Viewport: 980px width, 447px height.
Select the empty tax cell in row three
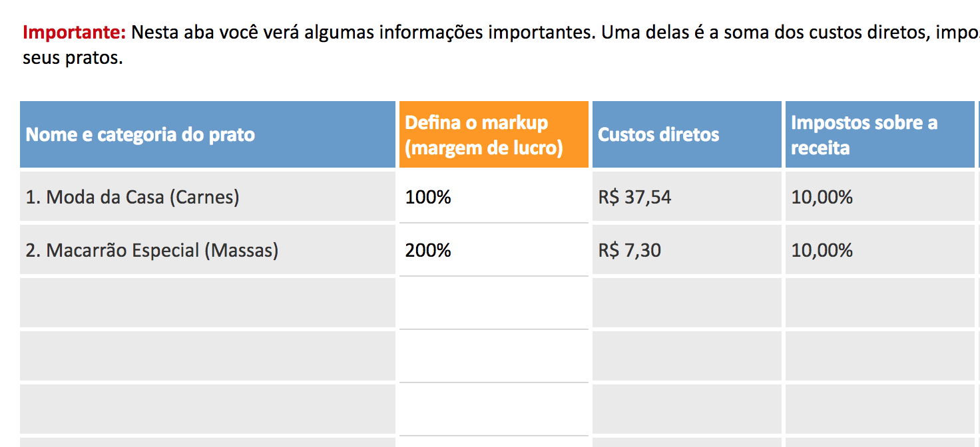pyautogui.click(x=880, y=303)
